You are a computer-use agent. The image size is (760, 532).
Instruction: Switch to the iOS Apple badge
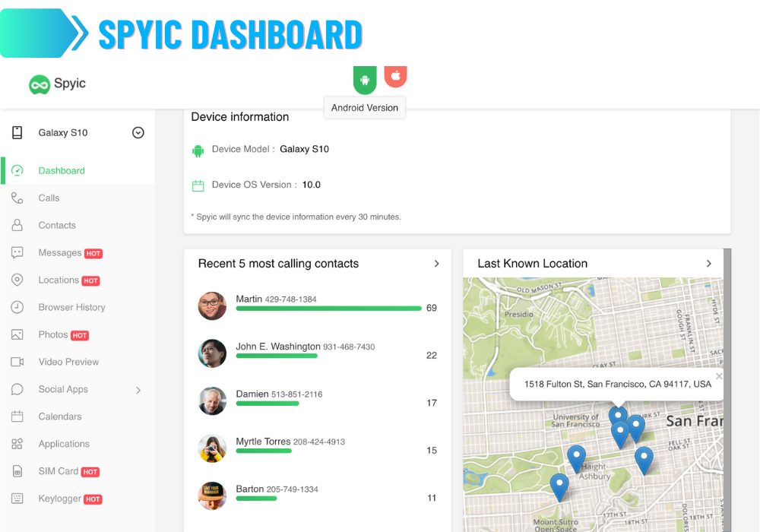click(395, 76)
